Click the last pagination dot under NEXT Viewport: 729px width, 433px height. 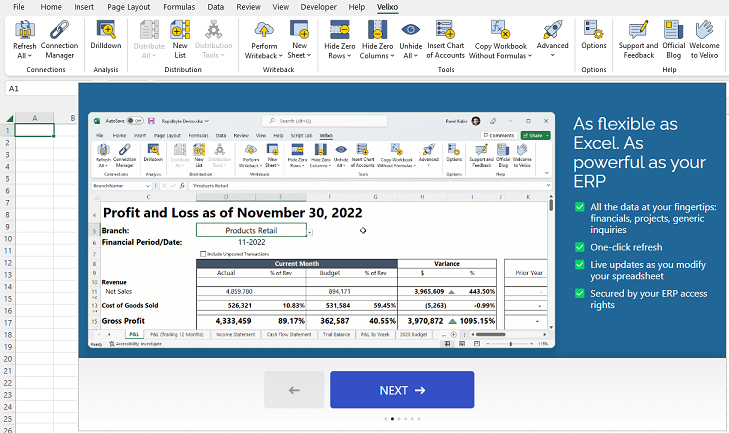[x=419, y=419]
